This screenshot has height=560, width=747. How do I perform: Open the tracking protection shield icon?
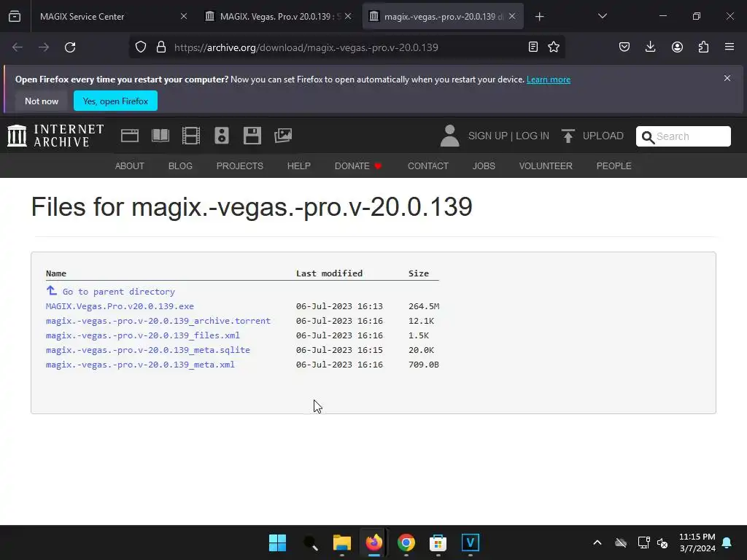[x=141, y=47]
